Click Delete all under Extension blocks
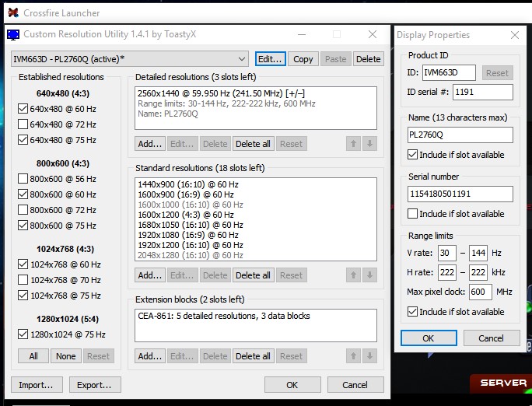The height and width of the screenshot is (406, 532). (253, 356)
